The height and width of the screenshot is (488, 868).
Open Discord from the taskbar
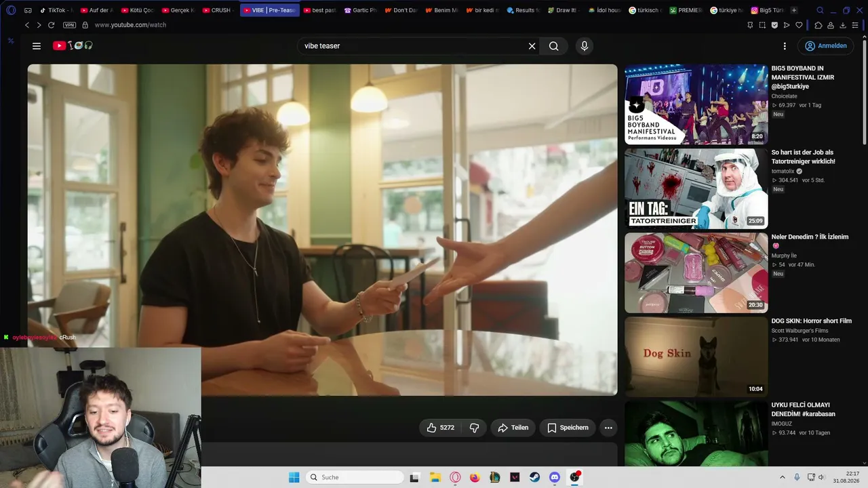click(x=554, y=477)
